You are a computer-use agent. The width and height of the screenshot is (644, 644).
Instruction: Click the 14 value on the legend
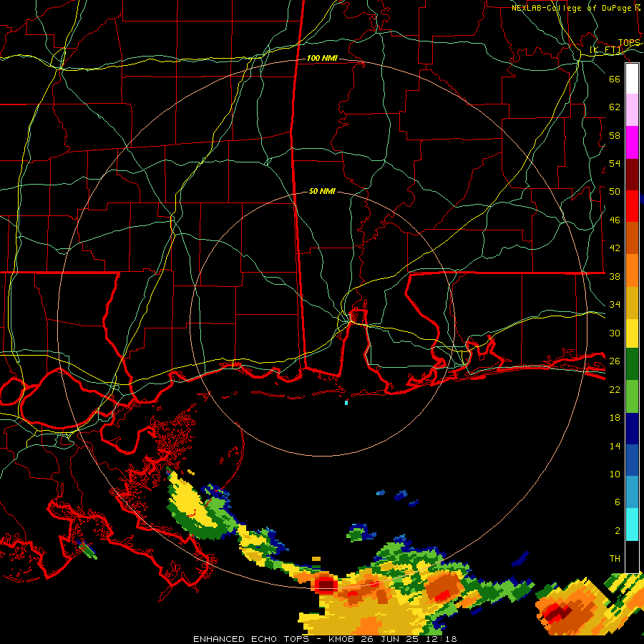[615, 446]
